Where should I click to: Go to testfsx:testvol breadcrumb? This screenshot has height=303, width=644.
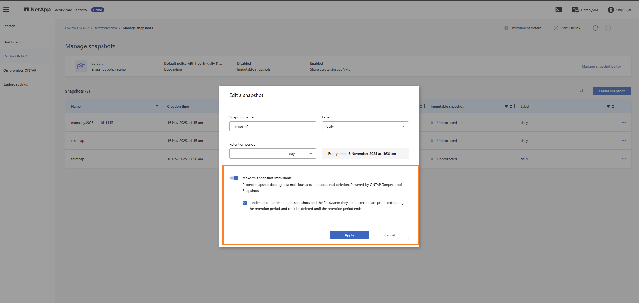[105, 28]
